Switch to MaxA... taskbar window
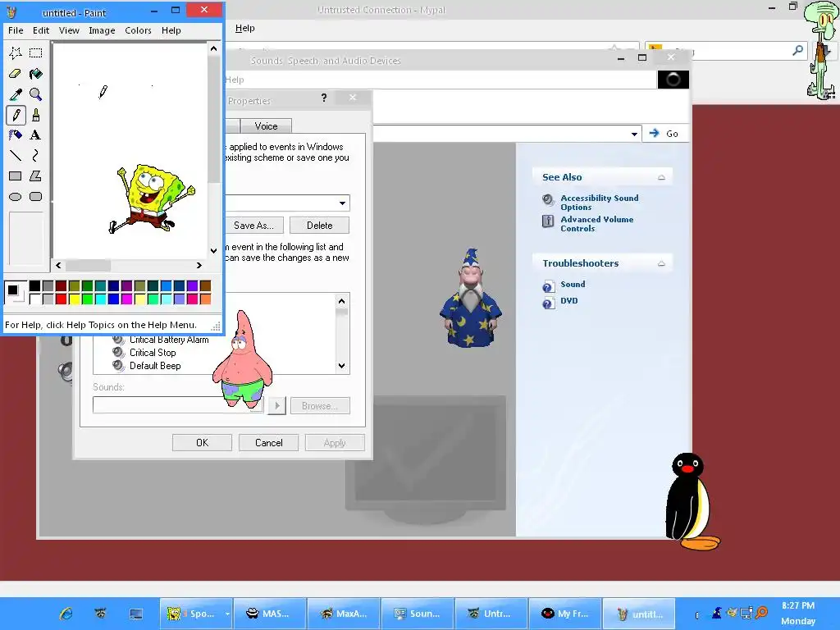840x630 pixels. pos(345,614)
